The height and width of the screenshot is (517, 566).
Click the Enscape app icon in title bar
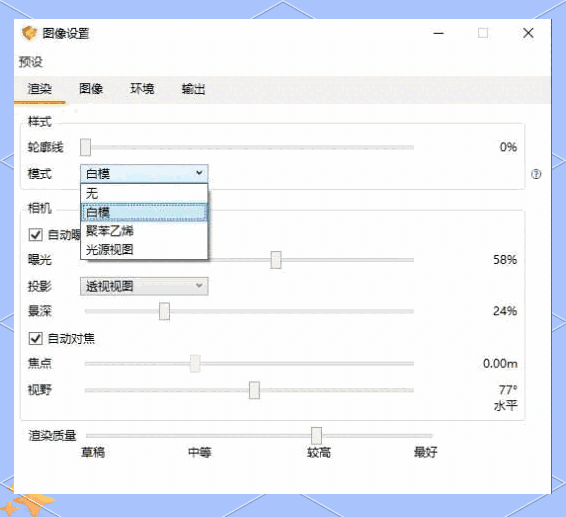pyautogui.click(x=29, y=33)
